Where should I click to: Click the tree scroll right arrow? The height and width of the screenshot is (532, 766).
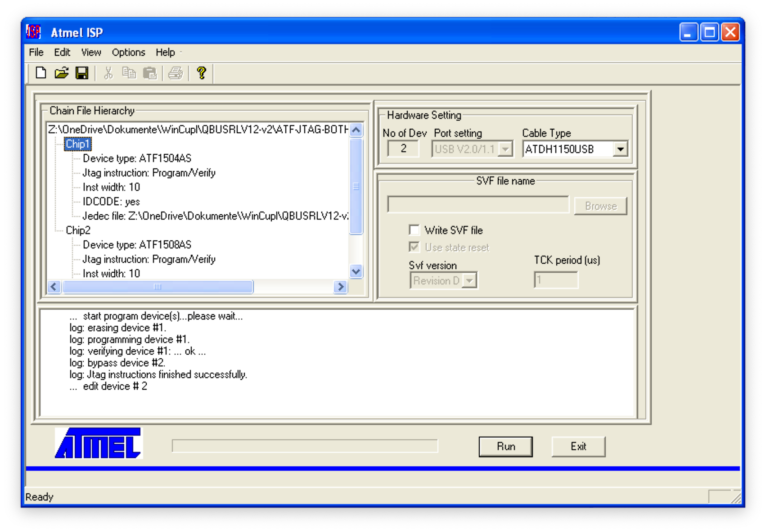coord(341,287)
